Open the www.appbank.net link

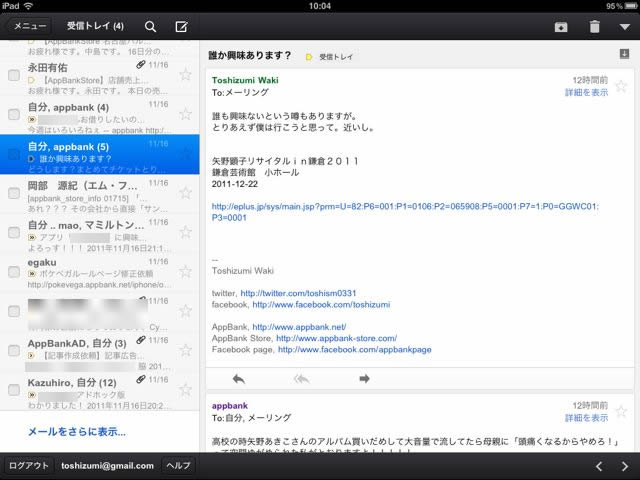[x=299, y=327]
